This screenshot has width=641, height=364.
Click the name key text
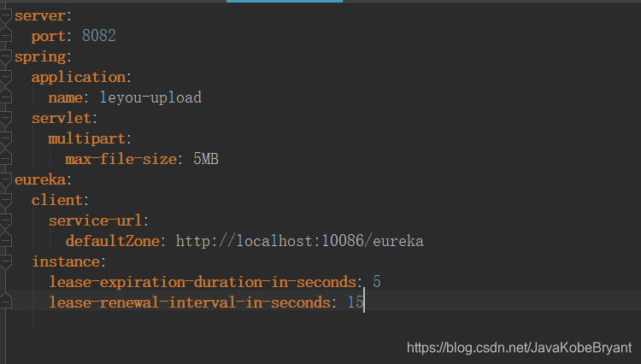pyautogui.click(x=66, y=97)
